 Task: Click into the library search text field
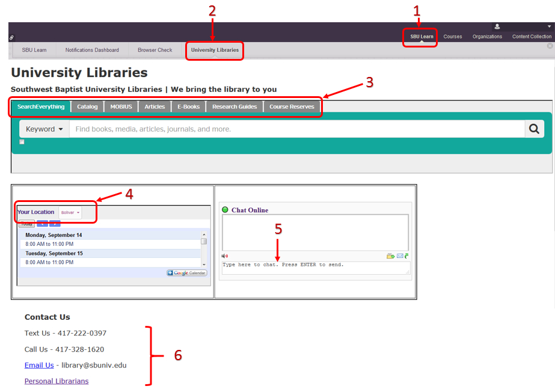pos(297,129)
